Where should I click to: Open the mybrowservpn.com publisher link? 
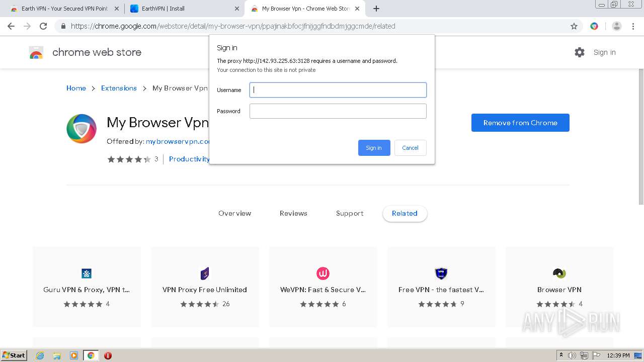tap(178, 141)
